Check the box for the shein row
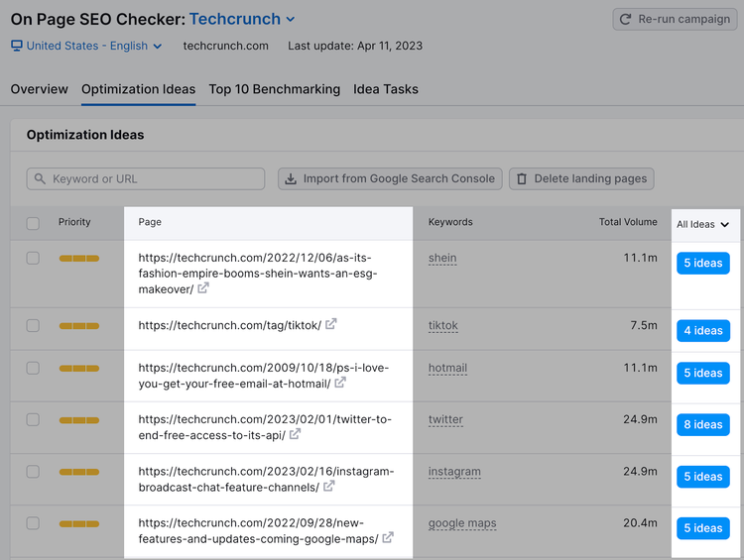The image size is (744, 560). (x=33, y=258)
